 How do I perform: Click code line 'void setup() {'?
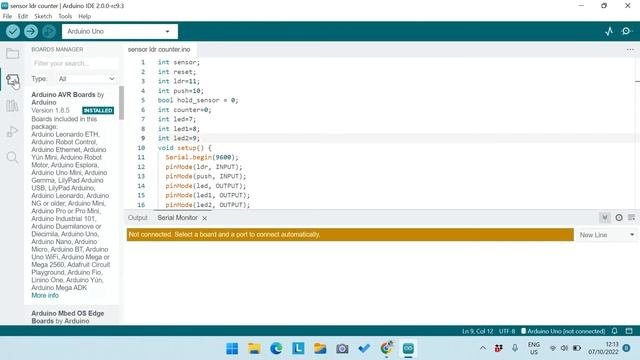(x=184, y=148)
